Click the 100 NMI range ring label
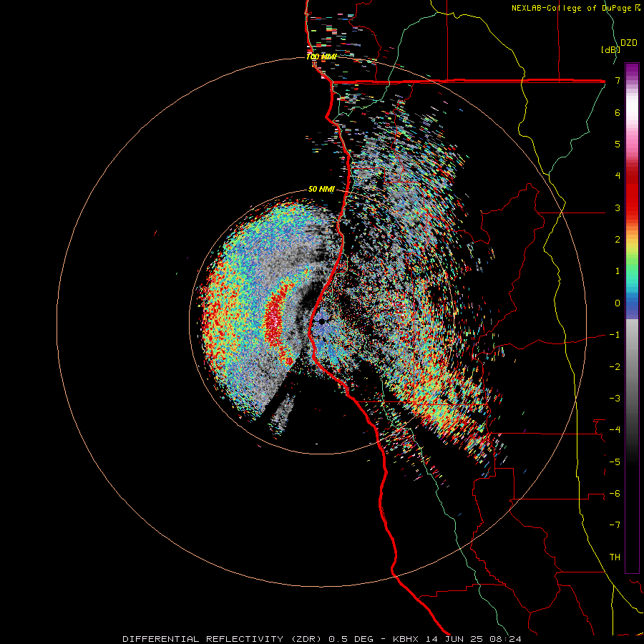Screen dimensions: 644x644 321,57
